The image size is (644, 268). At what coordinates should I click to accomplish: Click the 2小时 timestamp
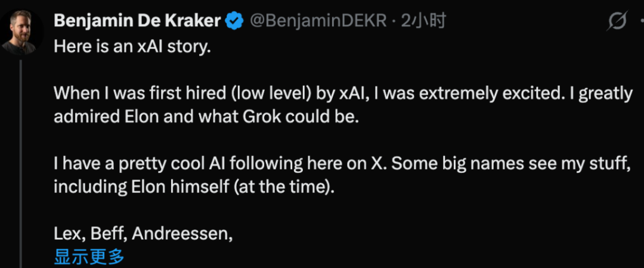tap(424, 21)
